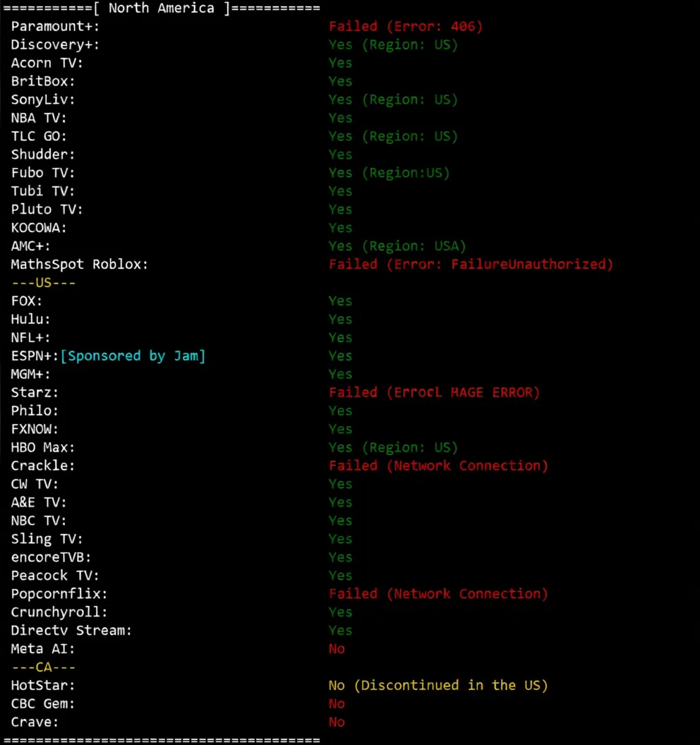Viewport: 700px width, 745px height.
Task: Click the Paramount+ Failed Error 406 status
Action: (x=405, y=27)
